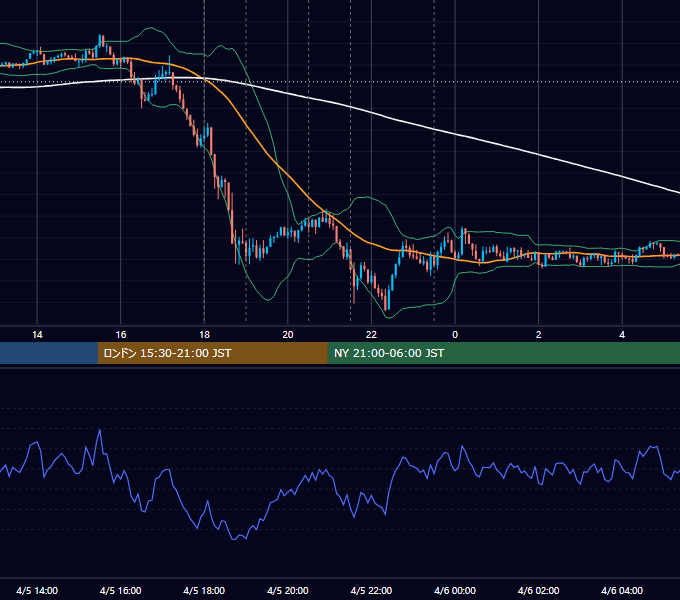Click the 22 hour label on chart axis
680x600 pixels.
pos(371,335)
